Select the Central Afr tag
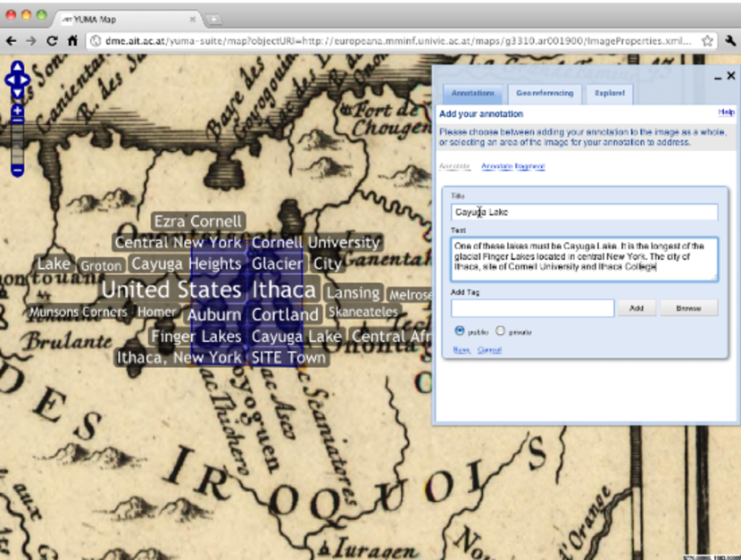The image size is (741, 560). 391,337
